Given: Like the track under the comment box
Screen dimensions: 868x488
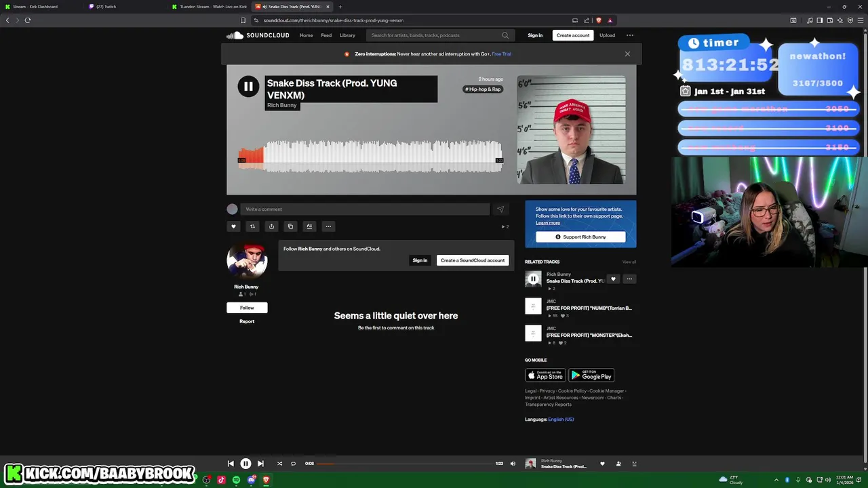Looking at the screenshot, I should pyautogui.click(x=233, y=226).
